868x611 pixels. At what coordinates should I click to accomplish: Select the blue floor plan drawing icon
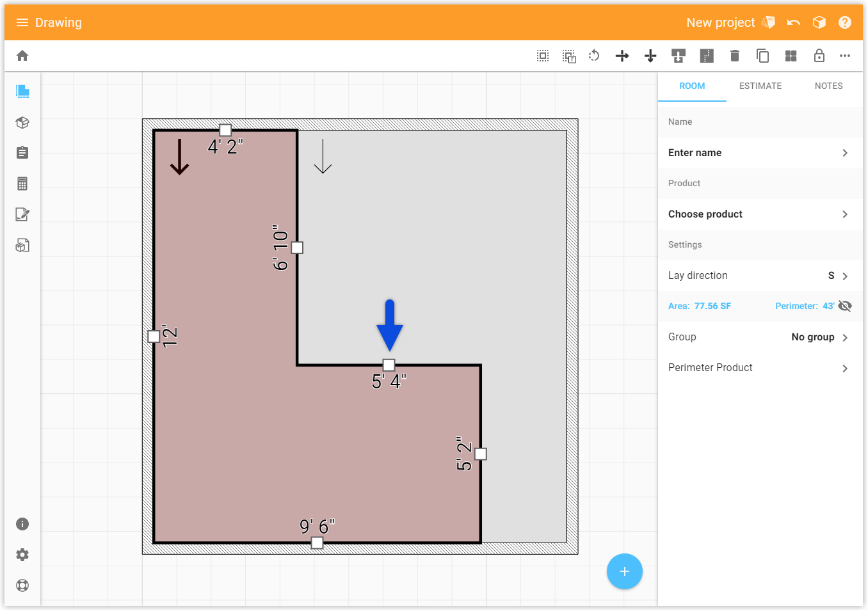(22, 91)
